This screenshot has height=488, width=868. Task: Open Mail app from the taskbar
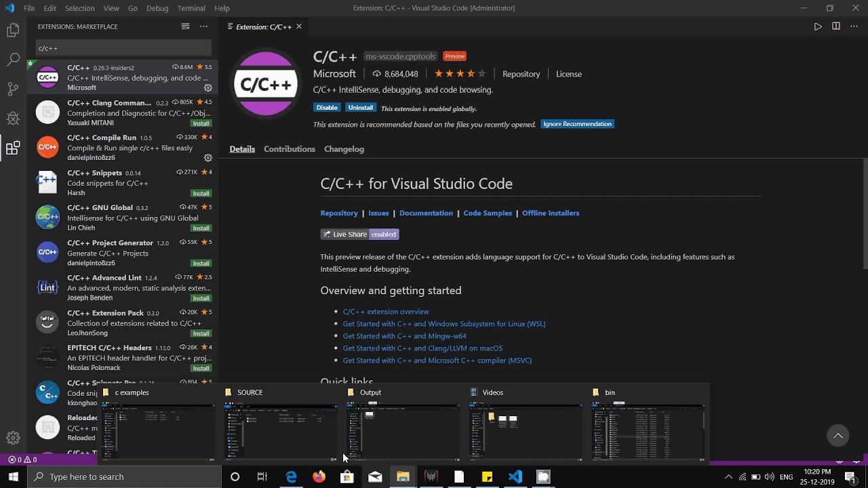click(x=375, y=476)
